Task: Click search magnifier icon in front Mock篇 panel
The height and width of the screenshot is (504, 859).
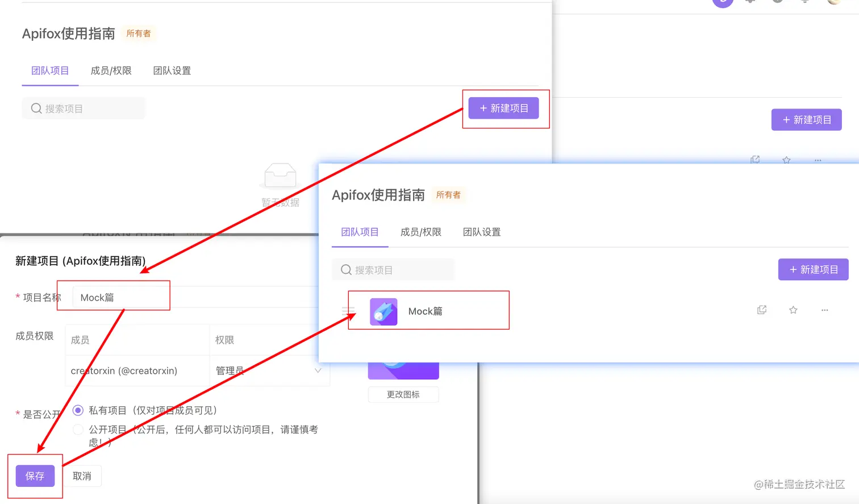Action: point(346,269)
